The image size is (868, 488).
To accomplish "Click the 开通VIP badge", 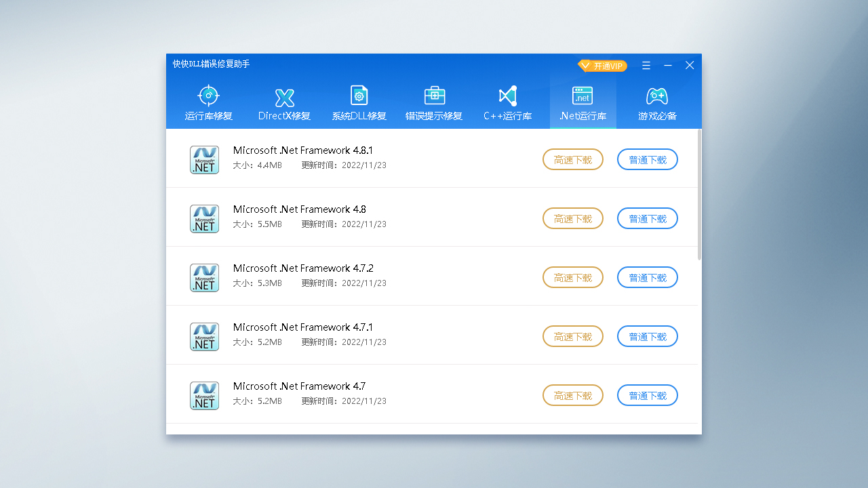I will tap(602, 66).
